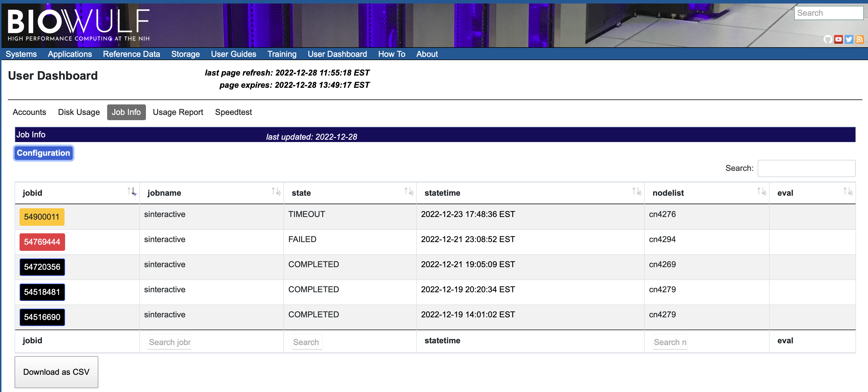Open timed-out job 54900011
This screenshot has width=868, height=392.
point(42,217)
